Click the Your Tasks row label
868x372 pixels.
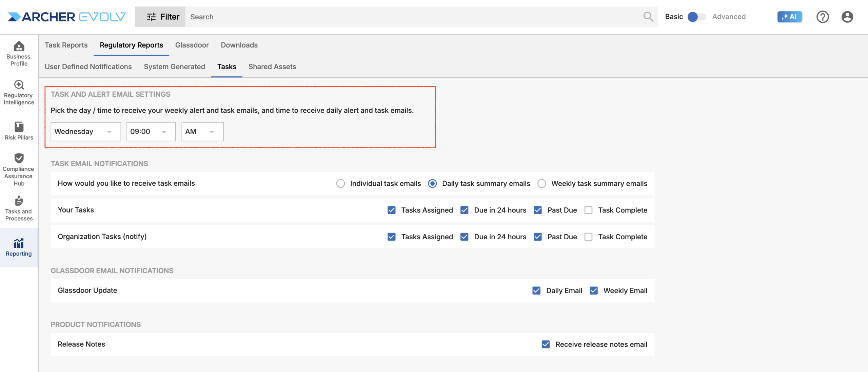click(x=76, y=210)
